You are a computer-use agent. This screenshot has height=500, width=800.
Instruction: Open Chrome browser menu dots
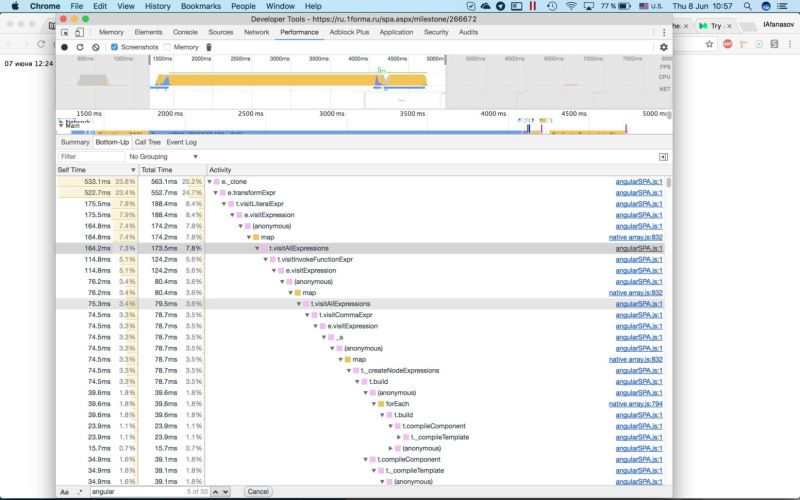click(x=790, y=44)
